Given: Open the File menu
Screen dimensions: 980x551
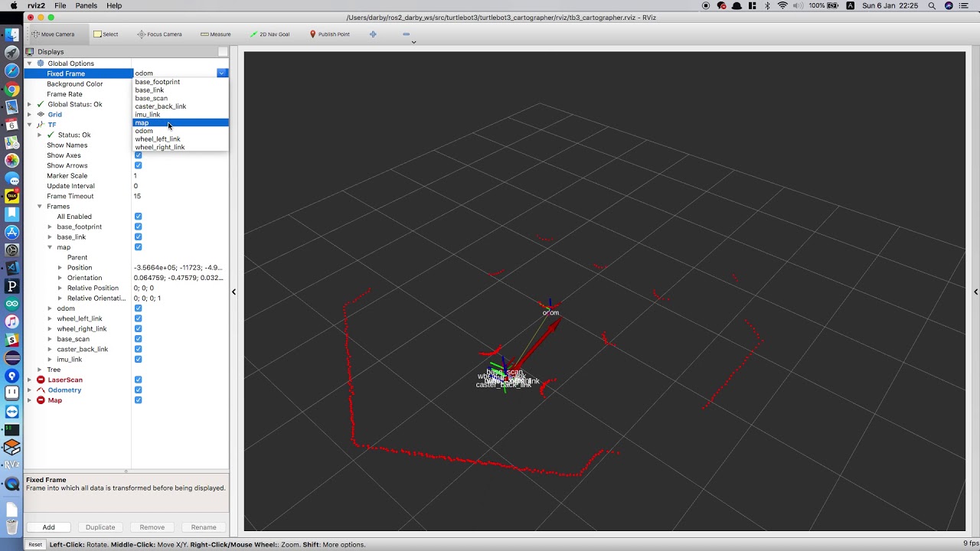Looking at the screenshot, I should pos(60,5).
